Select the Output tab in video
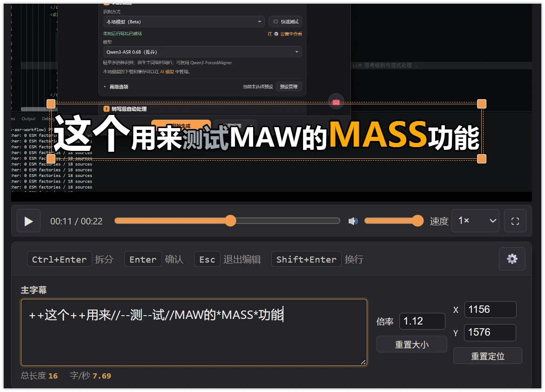This screenshot has width=545, height=392. [x=28, y=119]
